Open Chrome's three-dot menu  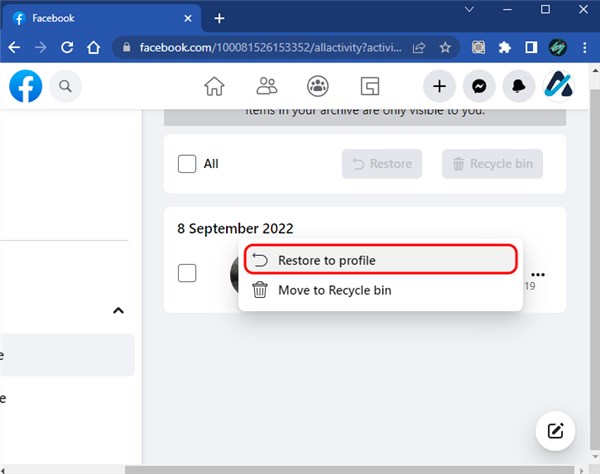584,47
